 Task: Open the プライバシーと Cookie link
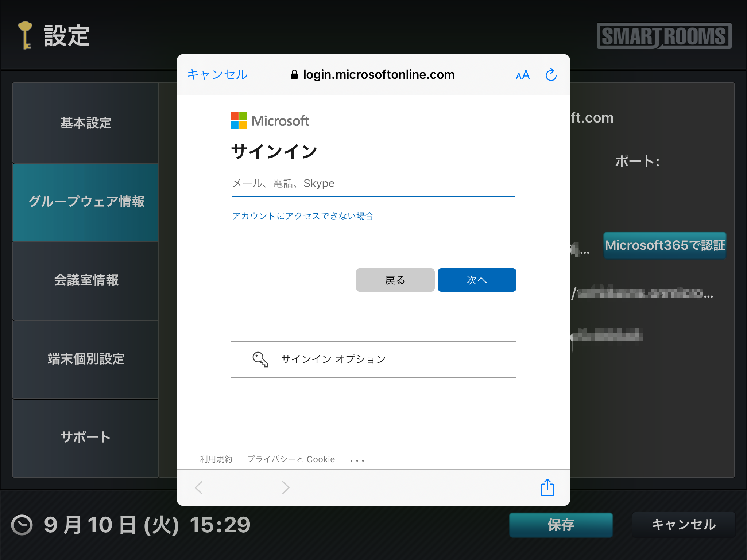click(x=291, y=459)
